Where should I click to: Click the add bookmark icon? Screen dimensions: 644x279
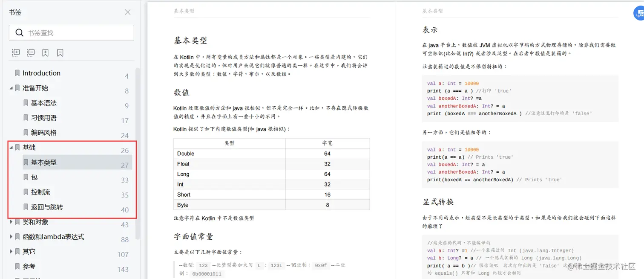click(45, 52)
